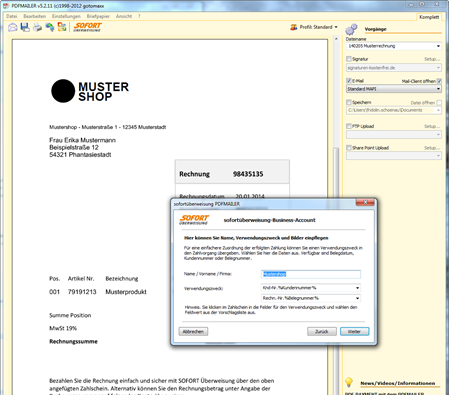The image size is (449, 395).
Task: Click the Zurück button in the dialog
Action: [322, 331]
